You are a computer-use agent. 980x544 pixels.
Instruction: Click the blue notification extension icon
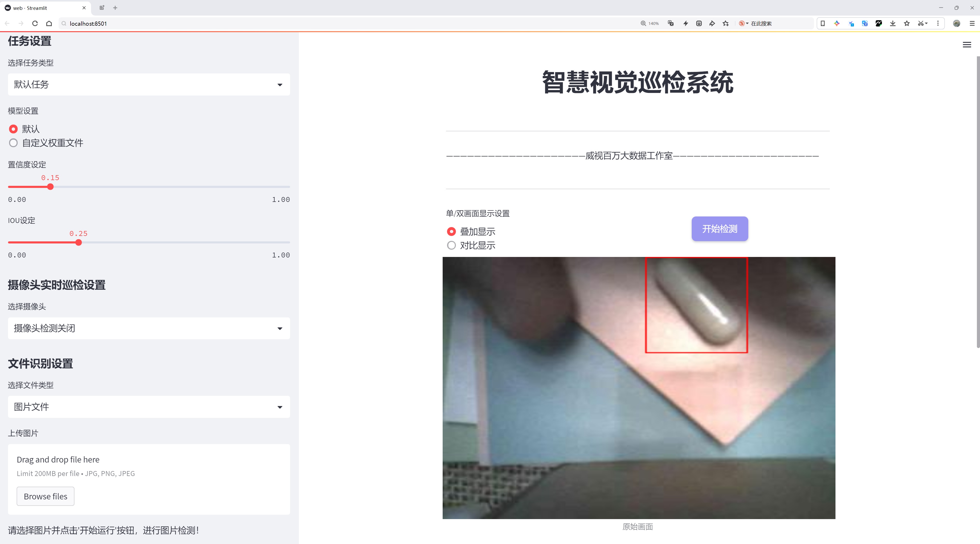pos(851,23)
